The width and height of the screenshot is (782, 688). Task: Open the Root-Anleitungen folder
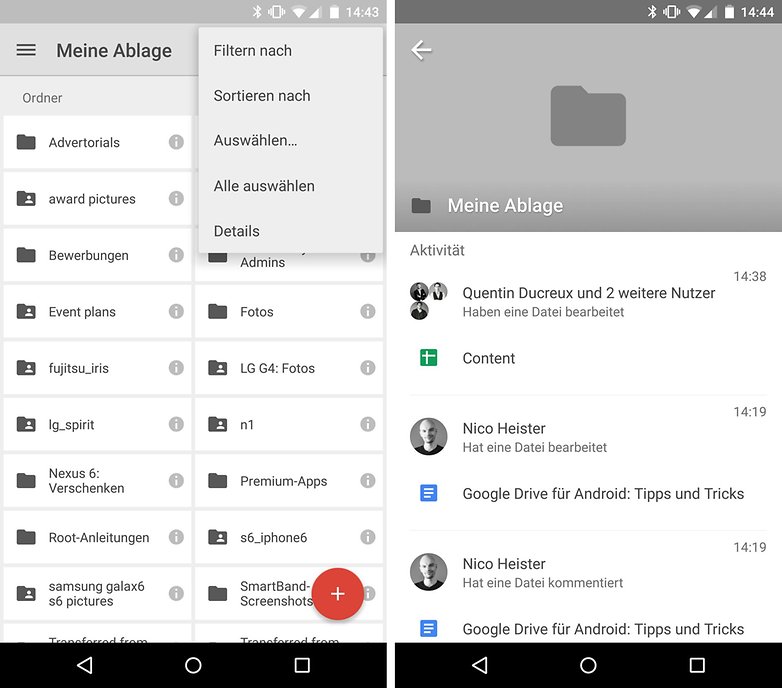click(x=97, y=537)
